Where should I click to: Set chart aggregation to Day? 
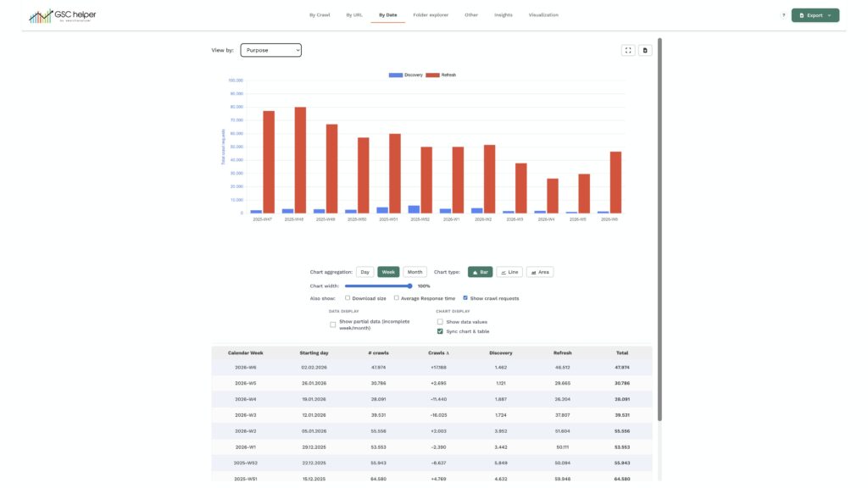coord(364,272)
